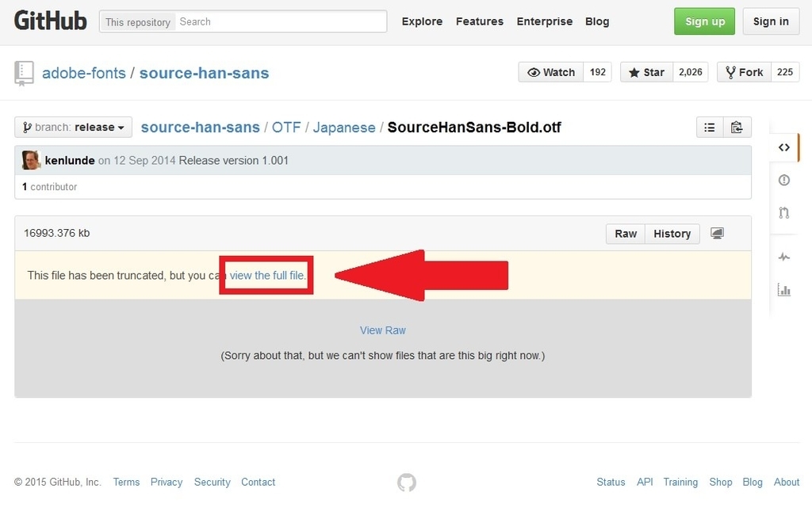
Task: Open the Shop footer link
Action: 720,482
